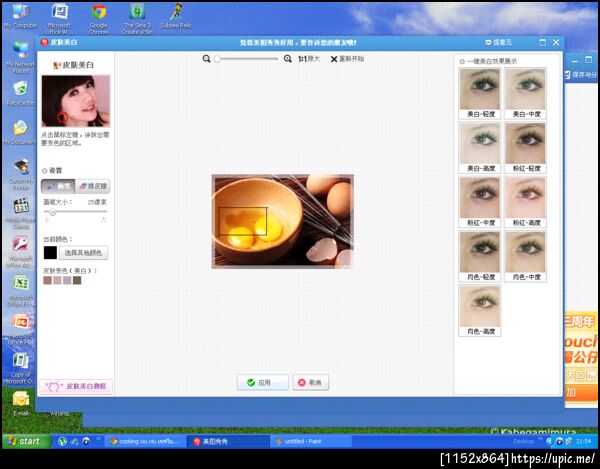Click the feedback (提意见) link in title bar

(x=498, y=42)
